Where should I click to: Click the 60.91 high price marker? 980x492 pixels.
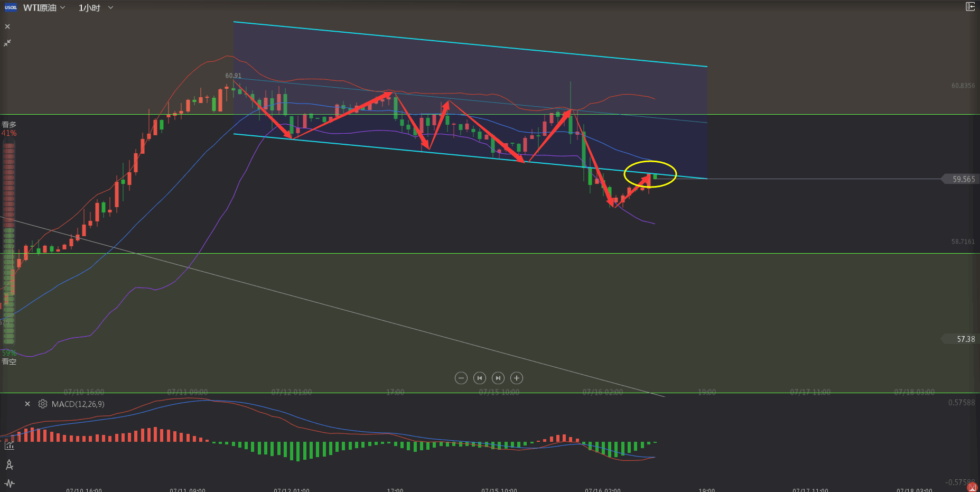click(x=233, y=76)
